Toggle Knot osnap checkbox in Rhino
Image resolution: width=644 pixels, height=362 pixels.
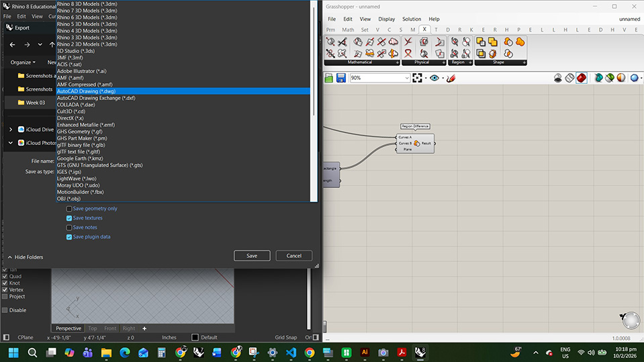5,283
